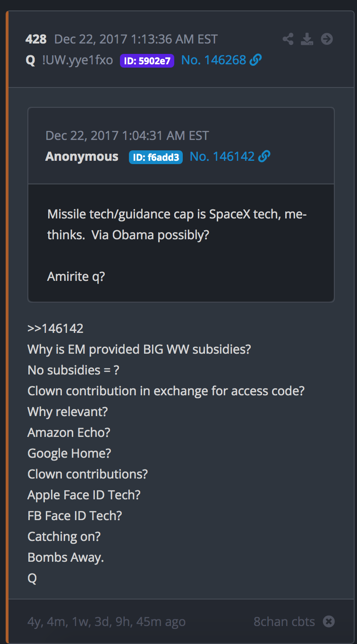Click the >>146142 reply reference

click(55, 329)
